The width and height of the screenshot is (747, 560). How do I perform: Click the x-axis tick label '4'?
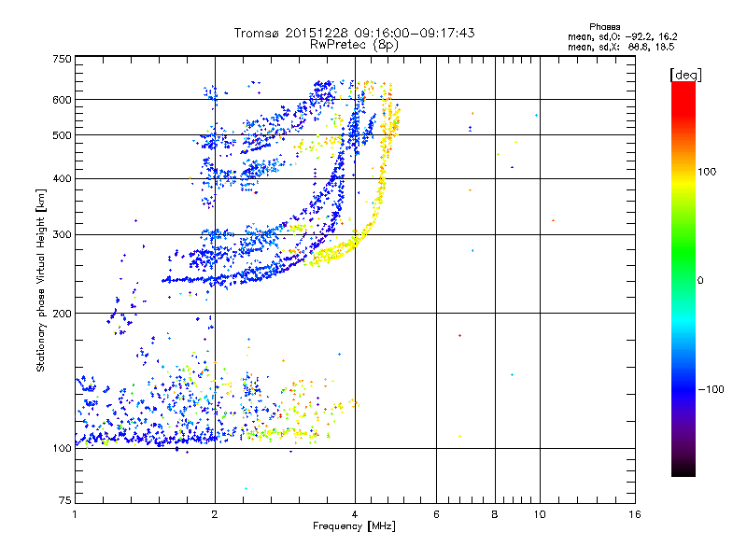coord(355,514)
